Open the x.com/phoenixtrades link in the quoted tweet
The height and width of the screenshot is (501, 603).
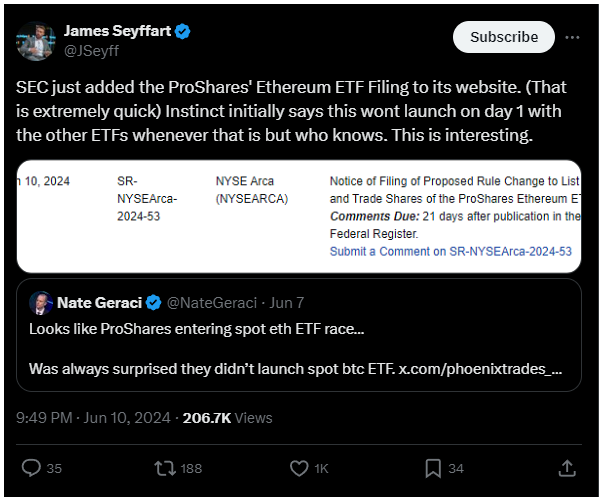(x=480, y=369)
